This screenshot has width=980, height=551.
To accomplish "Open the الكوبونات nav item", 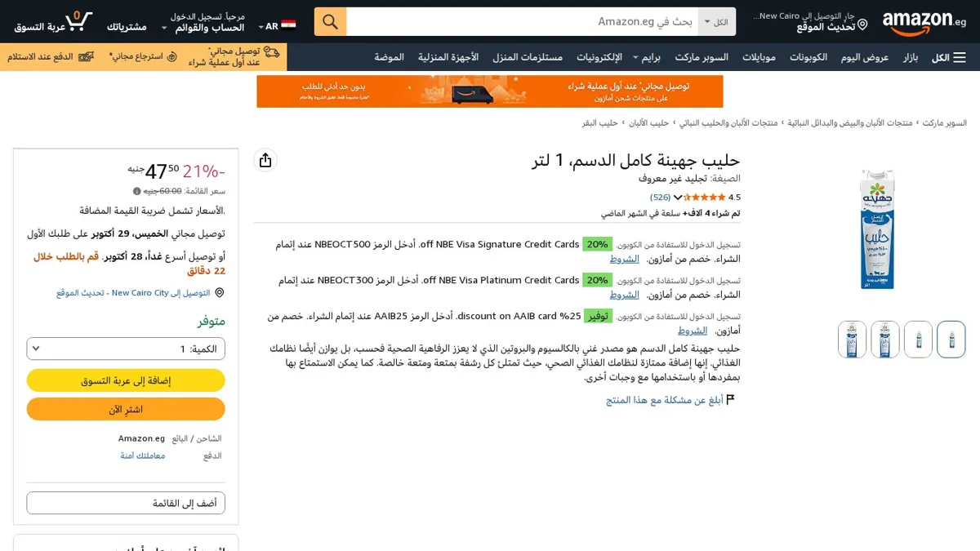I will point(808,57).
